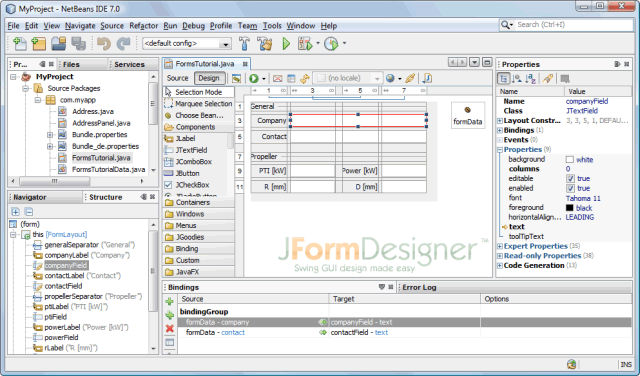Click the globe localization icon in designer toolbar

tap(390, 78)
